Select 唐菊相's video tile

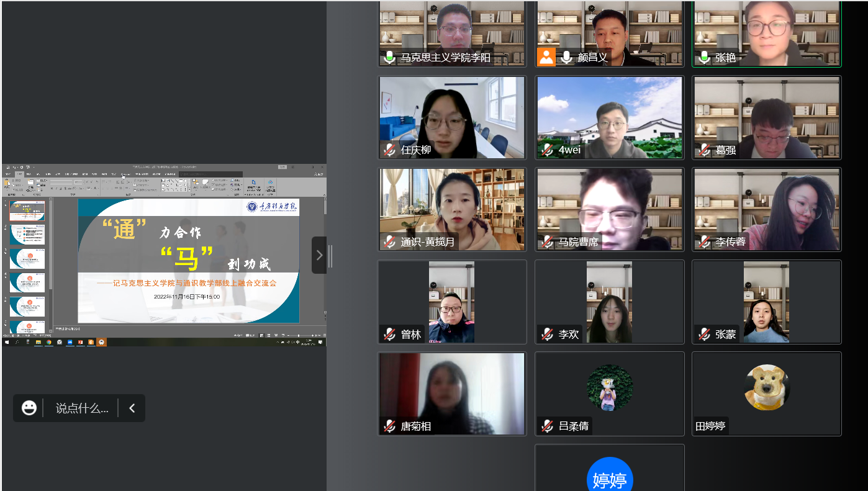pos(452,394)
